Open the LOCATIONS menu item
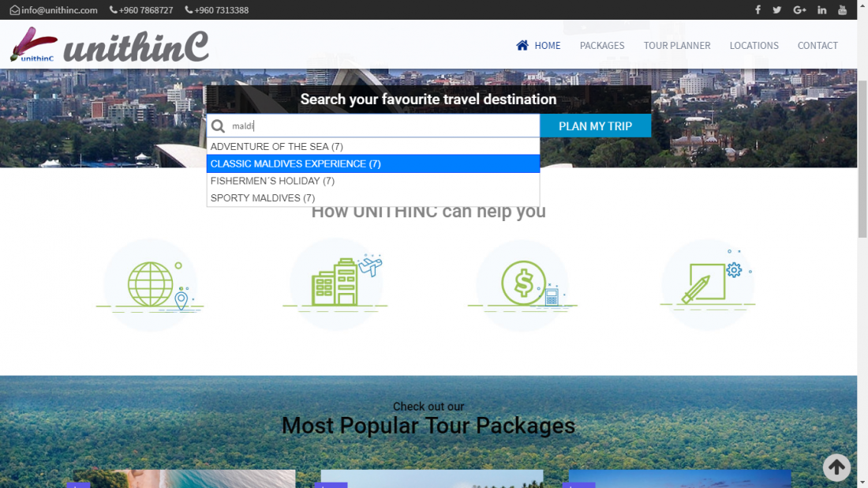Image resolution: width=868 pixels, height=488 pixels. tap(754, 46)
